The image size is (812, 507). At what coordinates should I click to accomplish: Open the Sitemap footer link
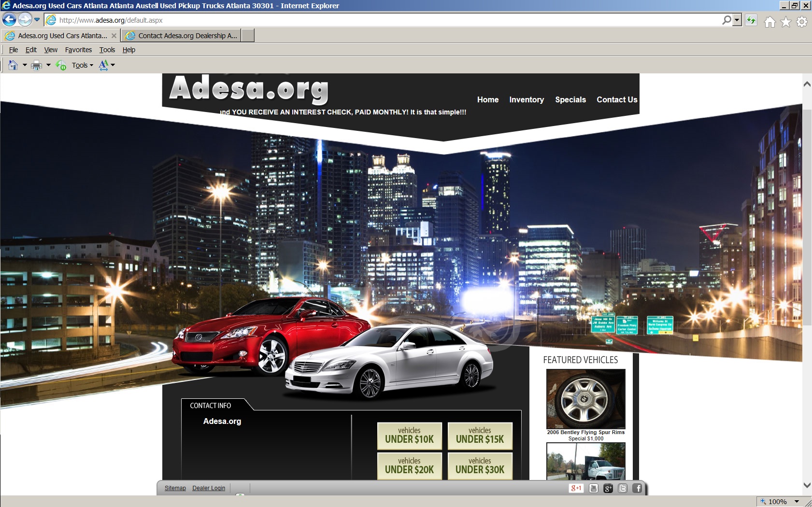[175, 488]
